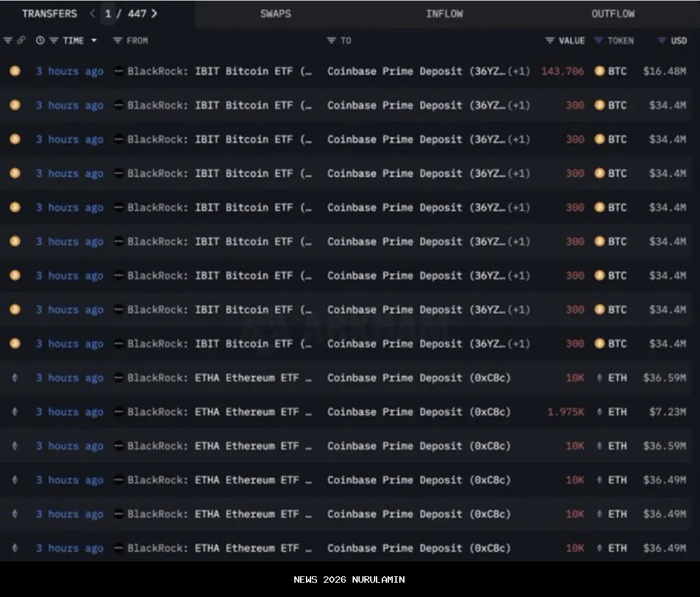
Task: Open the TOKEN column filter
Action: coord(599,40)
